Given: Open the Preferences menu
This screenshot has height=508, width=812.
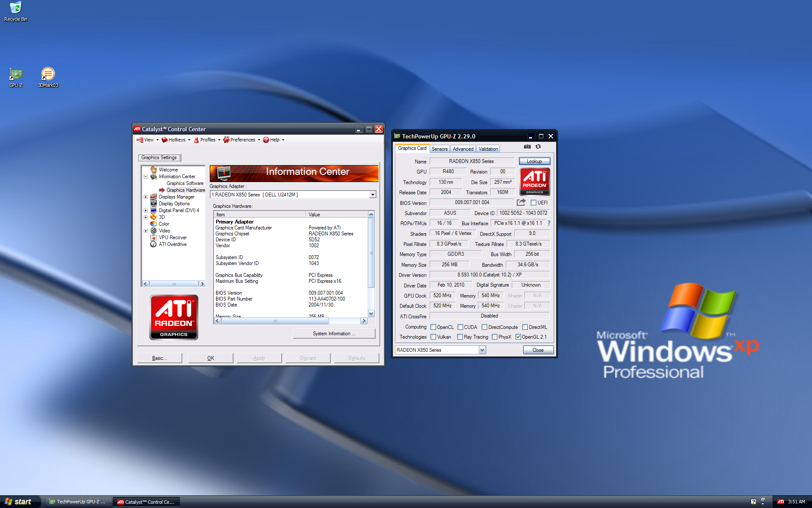Looking at the screenshot, I should click(x=242, y=140).
